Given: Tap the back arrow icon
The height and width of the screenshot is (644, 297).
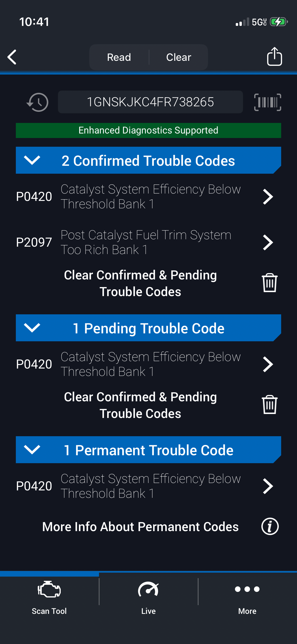Looking at the screenshot, I should click(12, 57).
